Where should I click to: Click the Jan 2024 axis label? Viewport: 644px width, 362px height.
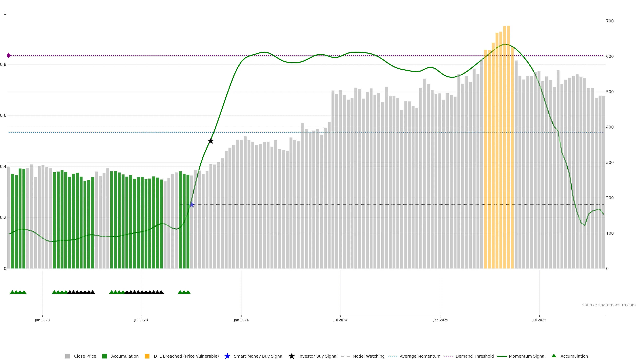click(241, 320)
